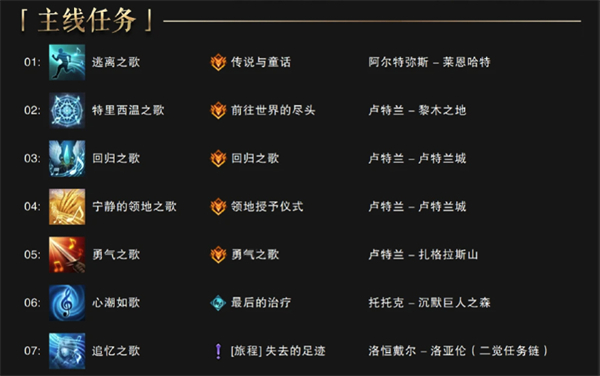Viewport: 600px width, 376px height.
Task: Click the purple exclamation mark beside 失去的足迹
Action: [x=218, y=351]
